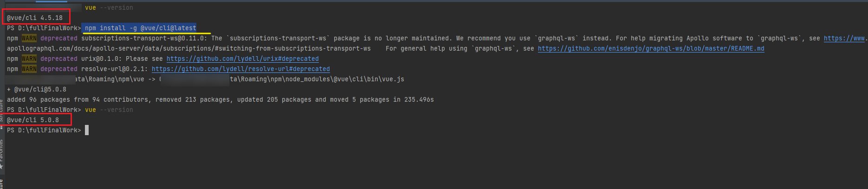
Task: Click the vue.js path at symlink line end
Action: pyautogui.click(x=317, y=79)
